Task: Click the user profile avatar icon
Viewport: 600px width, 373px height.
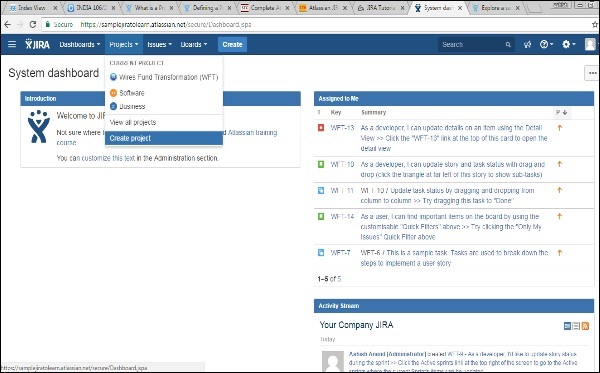Action: pyautogui.click(x=590, y=44)
